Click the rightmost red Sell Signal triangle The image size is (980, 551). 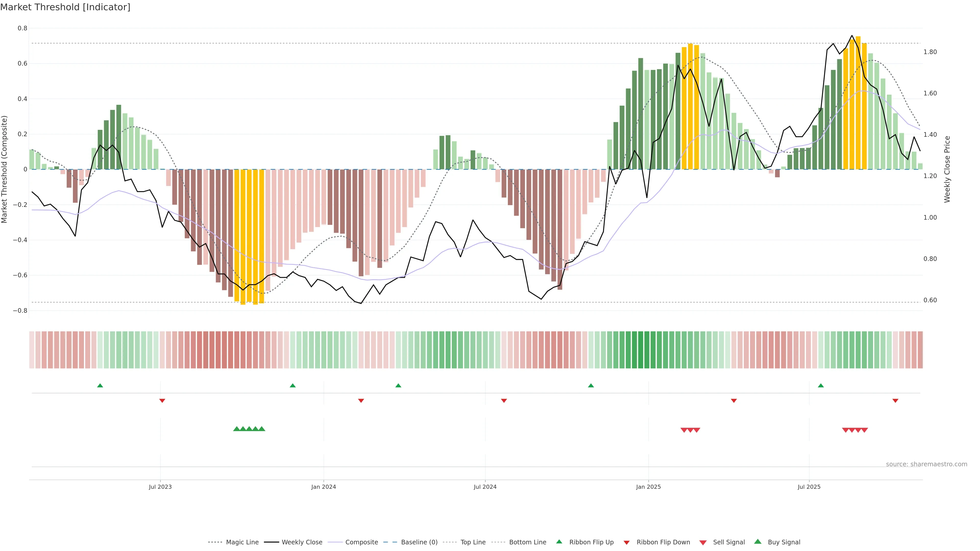(x=864, y=430)
